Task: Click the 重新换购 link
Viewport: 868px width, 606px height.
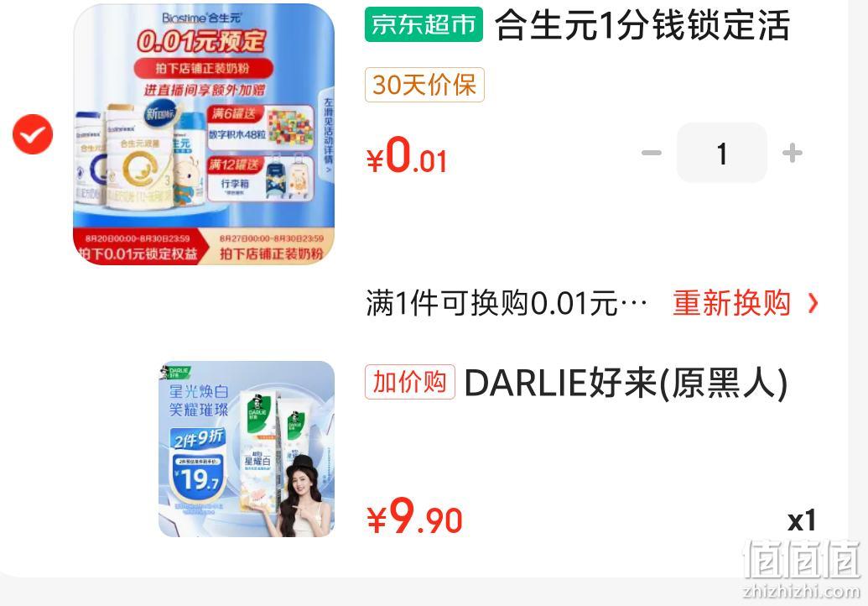Action: (731, 303)
